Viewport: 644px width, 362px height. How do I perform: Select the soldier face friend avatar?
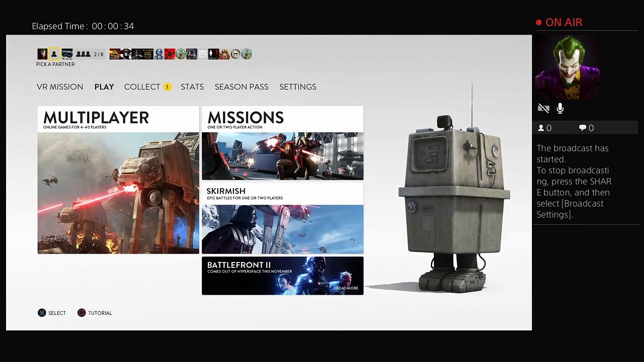(x=192, y=54)
